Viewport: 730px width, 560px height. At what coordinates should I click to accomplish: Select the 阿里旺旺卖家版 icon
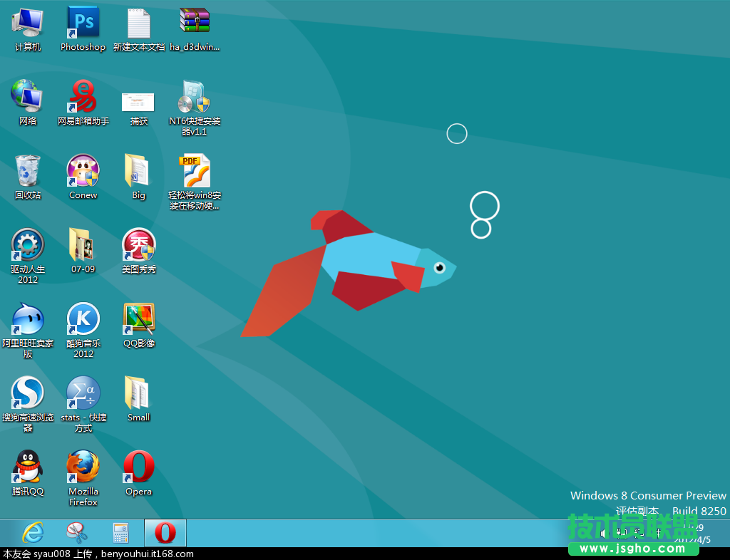tap(28, 319)
